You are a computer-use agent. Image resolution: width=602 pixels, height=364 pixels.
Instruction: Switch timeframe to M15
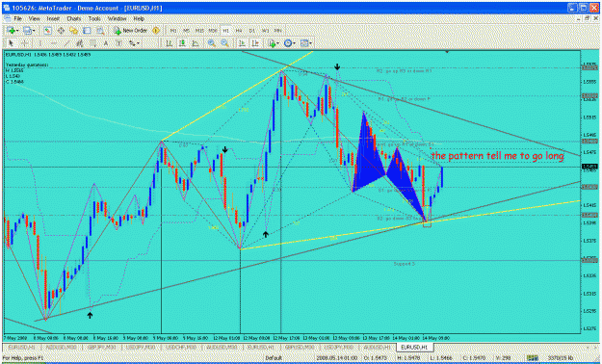tap(199, 31)
